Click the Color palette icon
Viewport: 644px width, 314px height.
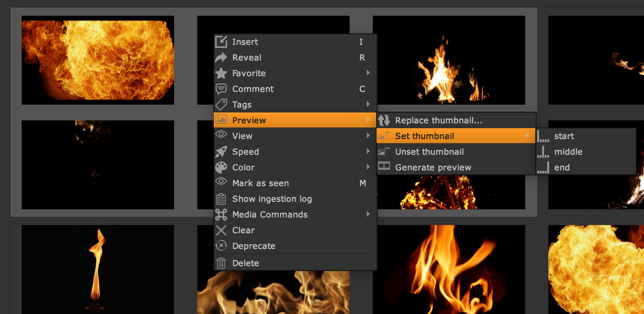221,167
